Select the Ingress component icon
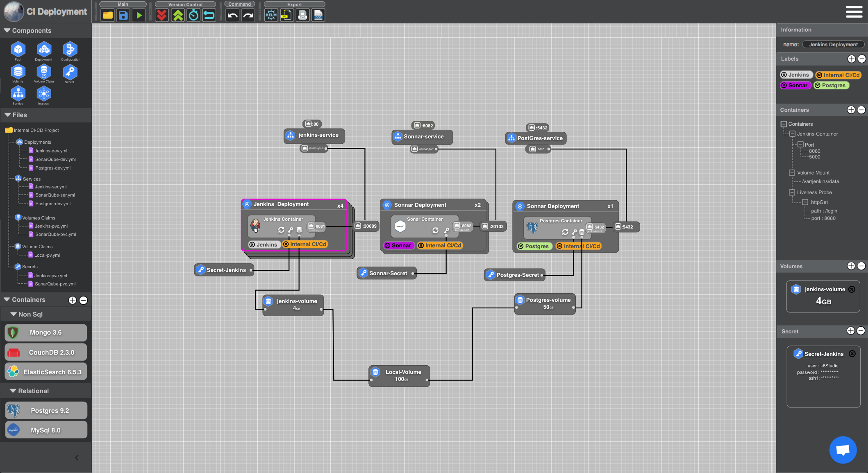The width and height of the screenshot is (868, 473). [x=43, y=94]
